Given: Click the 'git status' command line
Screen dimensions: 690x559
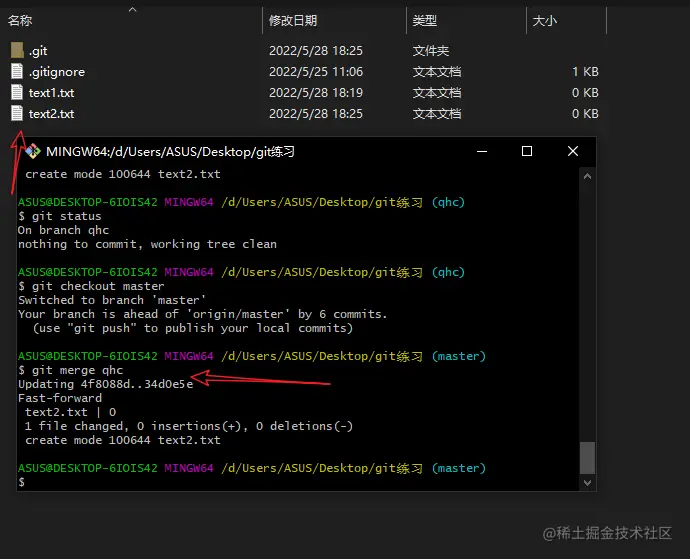Looking at the screenshot, I should click(x=59, y=216).
